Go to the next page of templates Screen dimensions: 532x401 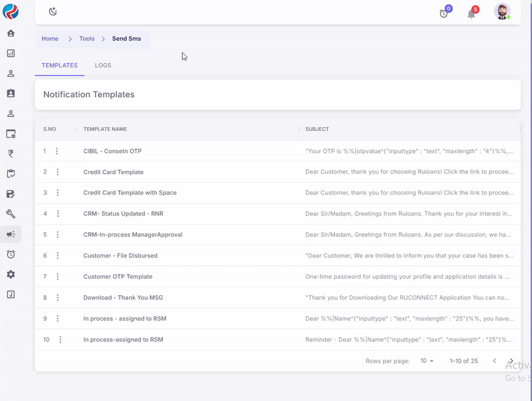pyautogui.click(x=511, y=361)
